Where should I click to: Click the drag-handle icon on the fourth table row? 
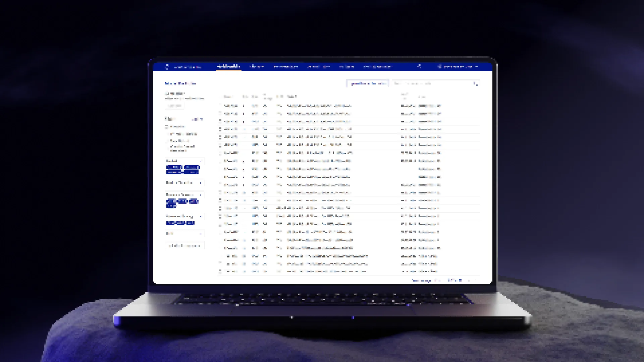220,129
